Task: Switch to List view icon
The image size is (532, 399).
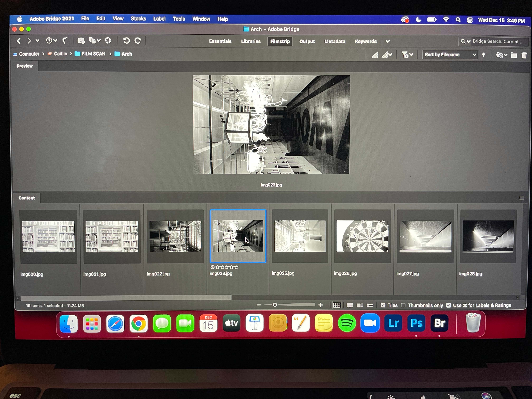Action: click(x=370, y=305)
